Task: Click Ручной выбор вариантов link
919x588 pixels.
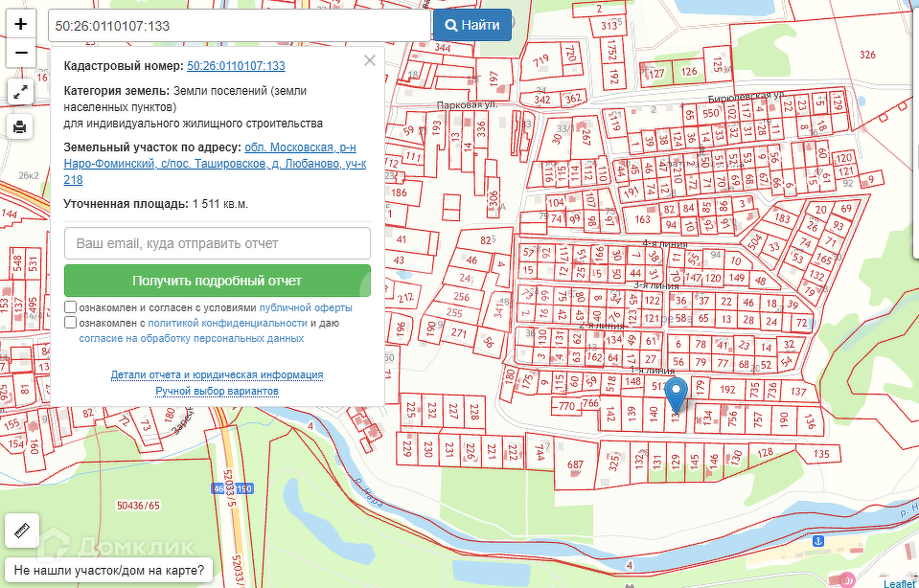Action: (217, 391)
